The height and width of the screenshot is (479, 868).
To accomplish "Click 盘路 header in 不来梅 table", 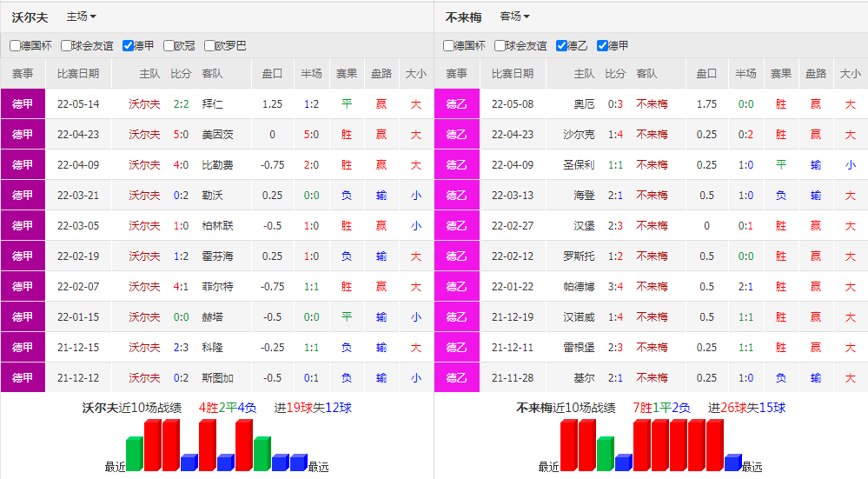I will [x=815, y=74].
